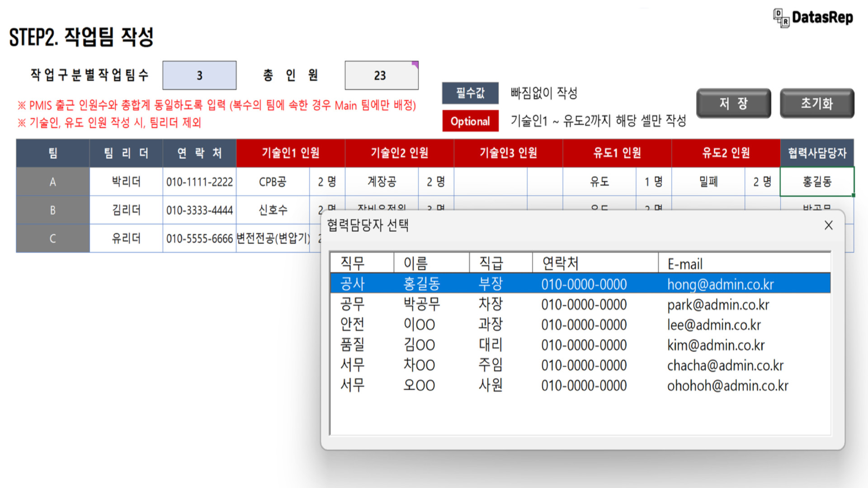
Task: Select the 010-5555-6666 contact cell
Action: [199, 239]
